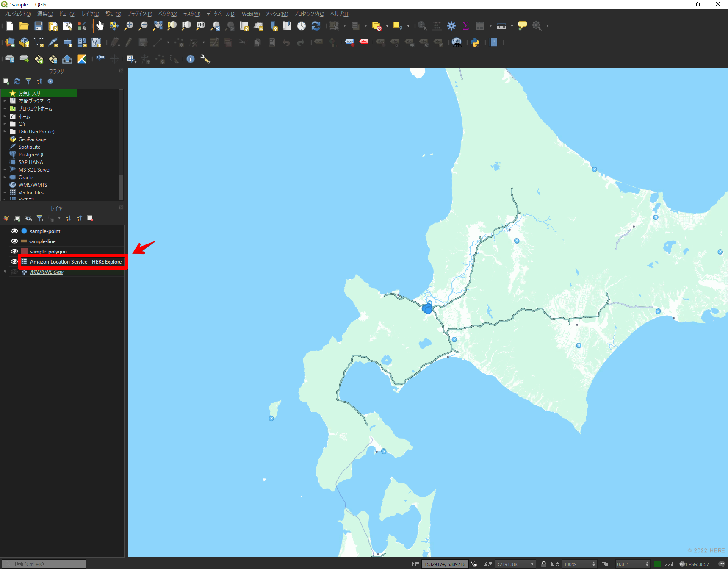Show the MIERUNE Gray layer
The image size is (728, 569).
click(x=14, y=272)
